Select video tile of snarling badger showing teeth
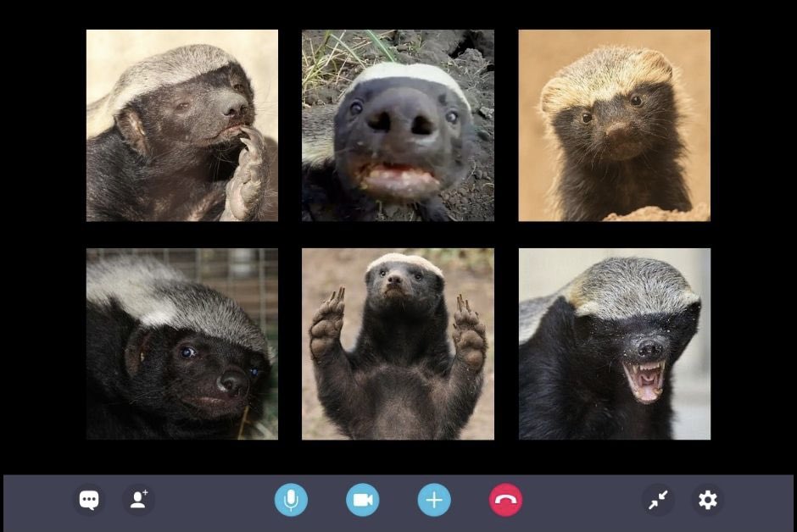This screenshot has width=797, height=532. coord(615,344)
